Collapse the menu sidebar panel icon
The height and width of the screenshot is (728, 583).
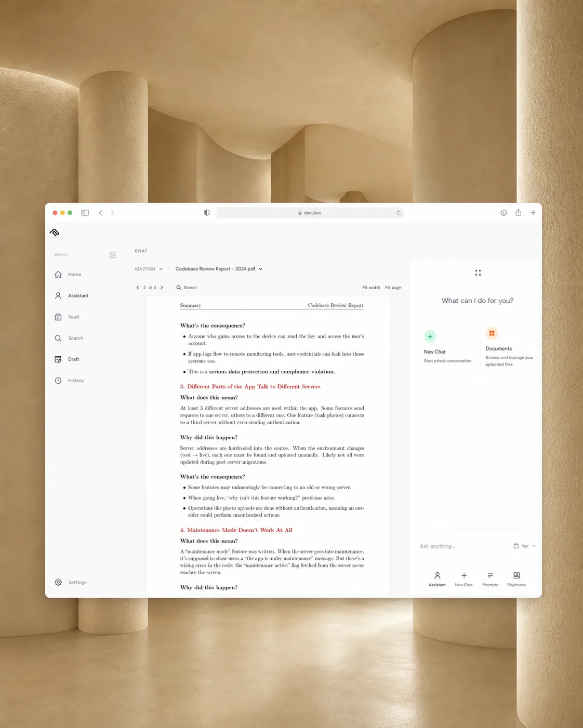(x=113, y=255)
